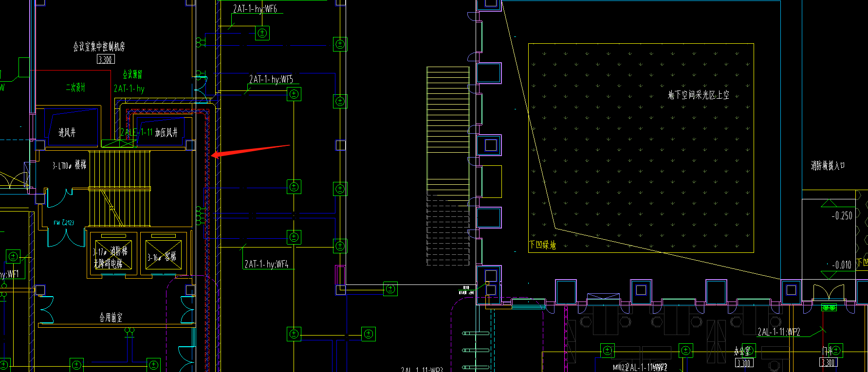The height and width of the screenshot is (372, 868).
Task: Select the 消防救援入口 label
Action: (x=828, y=166)
